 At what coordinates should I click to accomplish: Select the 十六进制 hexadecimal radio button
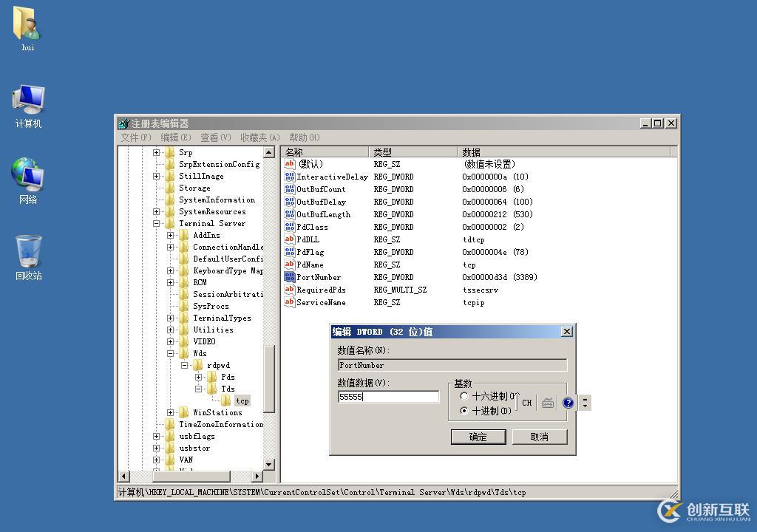pos(464,396)
